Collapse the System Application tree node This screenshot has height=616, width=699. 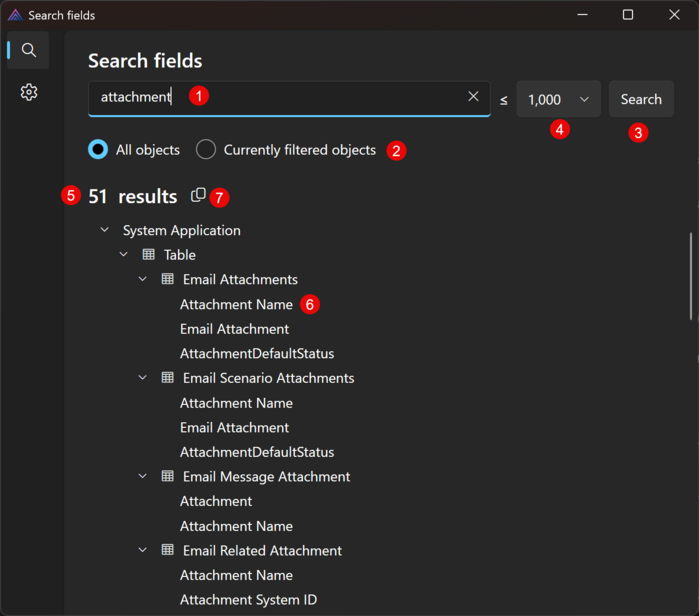(105, 230)
